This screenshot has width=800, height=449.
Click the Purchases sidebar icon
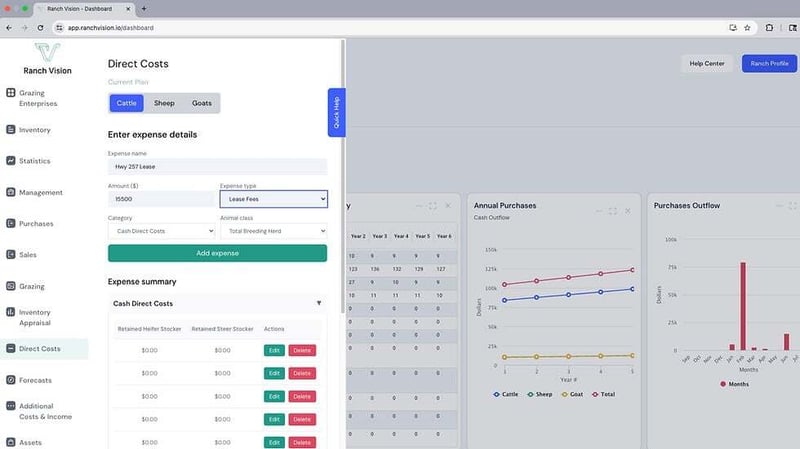pyautogui.click(x=11, y=224)
